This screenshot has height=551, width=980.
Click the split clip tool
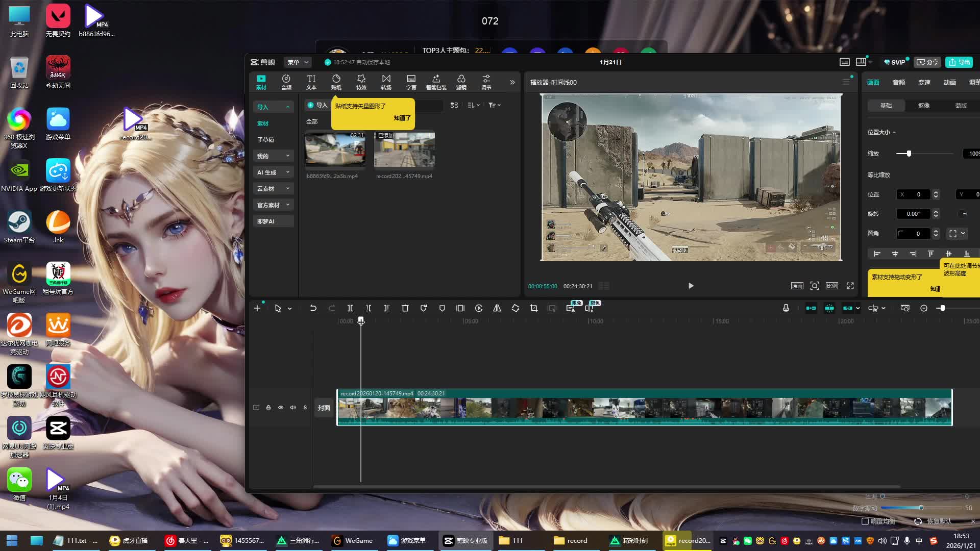350,308
